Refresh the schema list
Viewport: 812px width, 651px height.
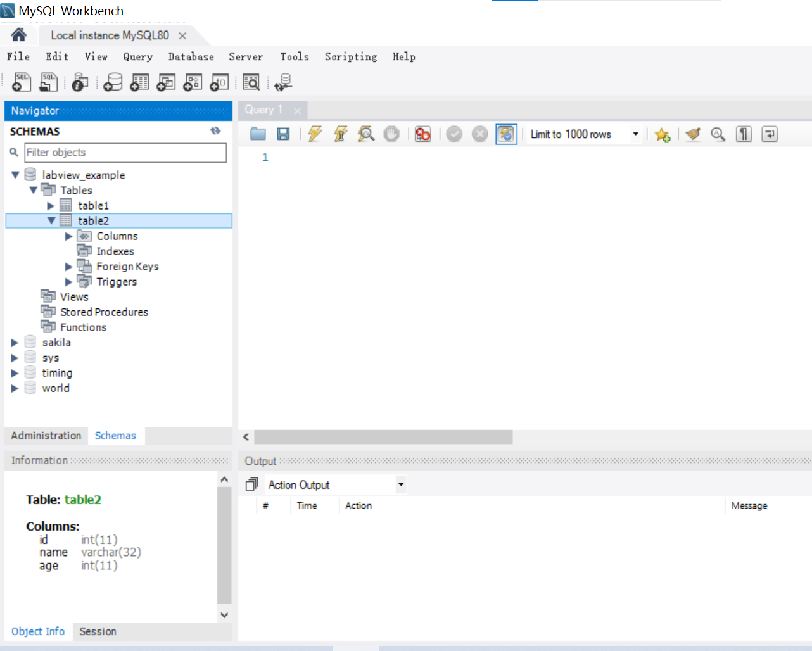pos(215,130)
